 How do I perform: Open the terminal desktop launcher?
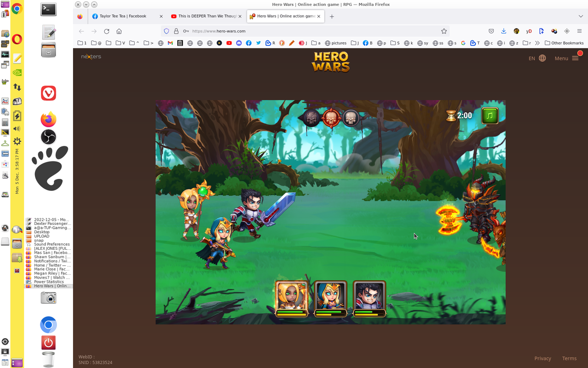(x=49, y=9)
